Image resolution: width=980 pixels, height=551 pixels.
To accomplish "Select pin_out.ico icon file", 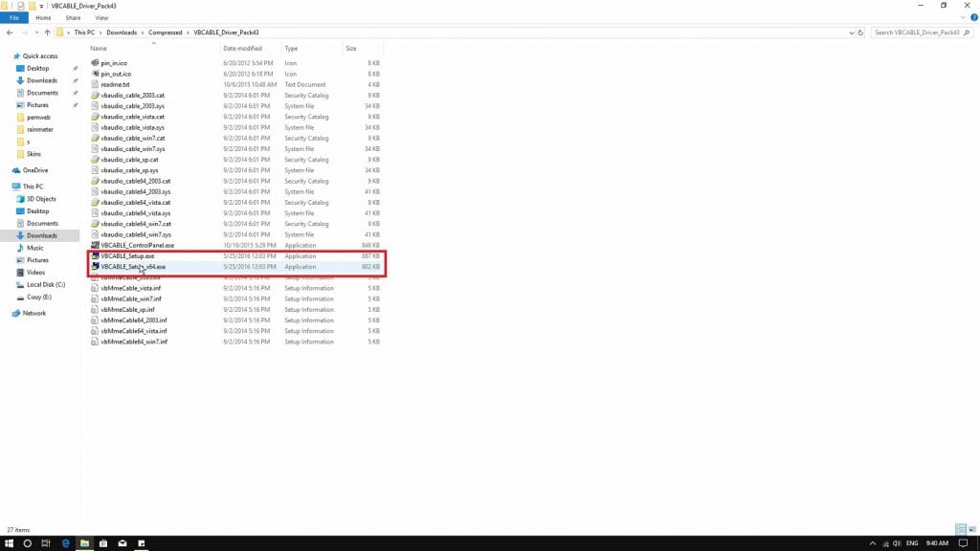I will pyautogui.click(x=116, y=74).
